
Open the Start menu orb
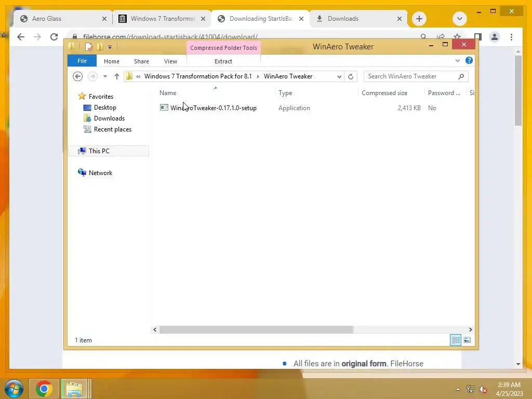pos(14,389)
